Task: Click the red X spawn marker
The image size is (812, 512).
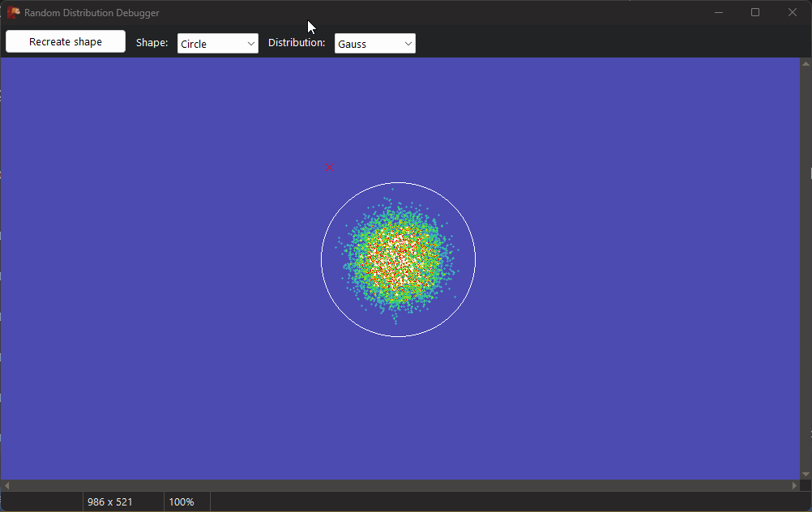Action: click(x=330, y=168)
